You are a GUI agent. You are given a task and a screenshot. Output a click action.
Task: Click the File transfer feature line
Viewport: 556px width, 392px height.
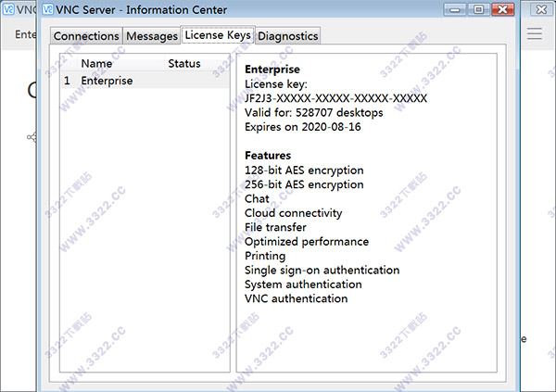pos(276,227)
